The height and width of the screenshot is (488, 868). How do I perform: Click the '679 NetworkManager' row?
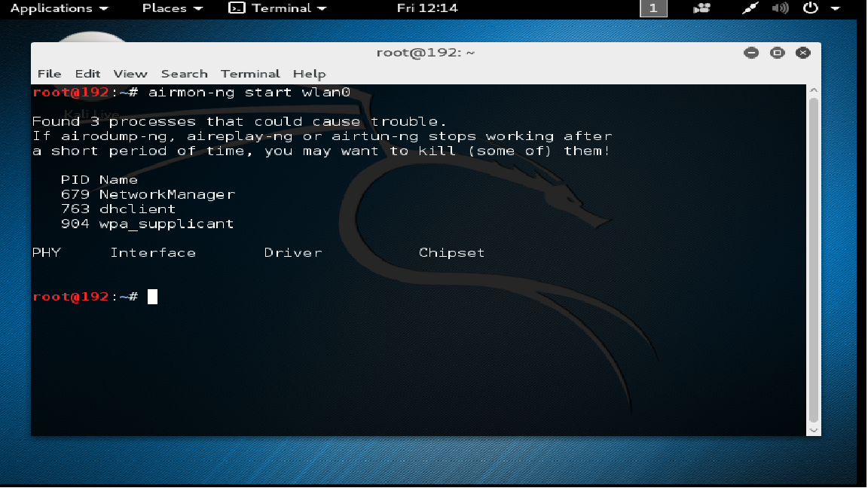(148, 194)
